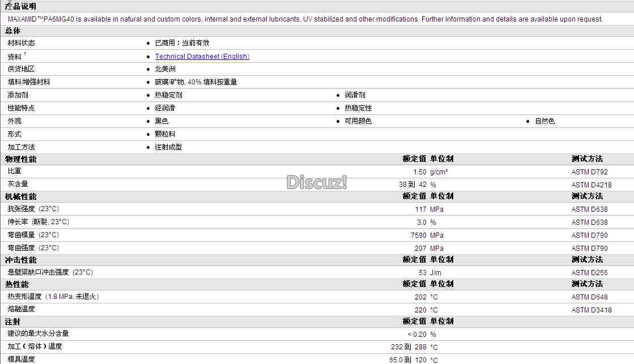Click the elongation value "3.0"
The image size is (634, 364).
click(x=422, y=222)
